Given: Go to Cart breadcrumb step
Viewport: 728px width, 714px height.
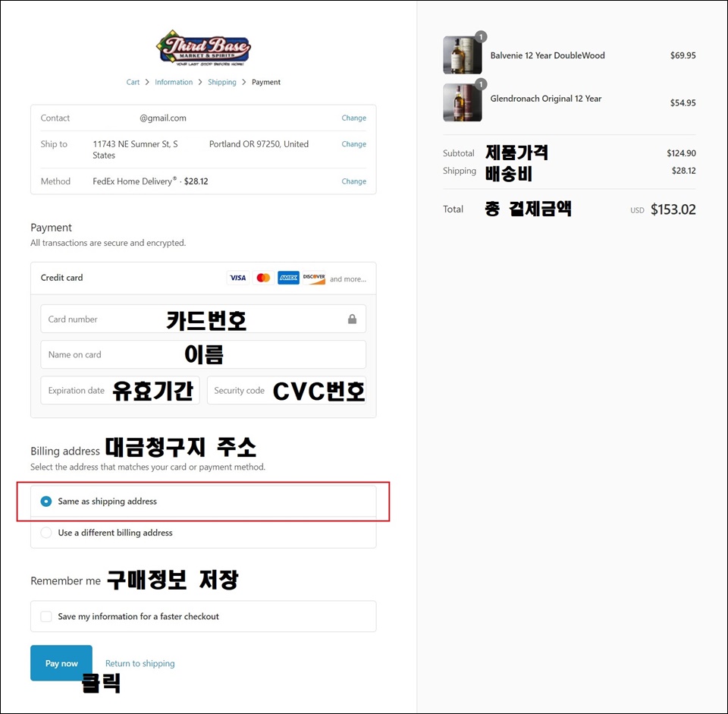Looking at the screenshot, I should click(133, 82).
